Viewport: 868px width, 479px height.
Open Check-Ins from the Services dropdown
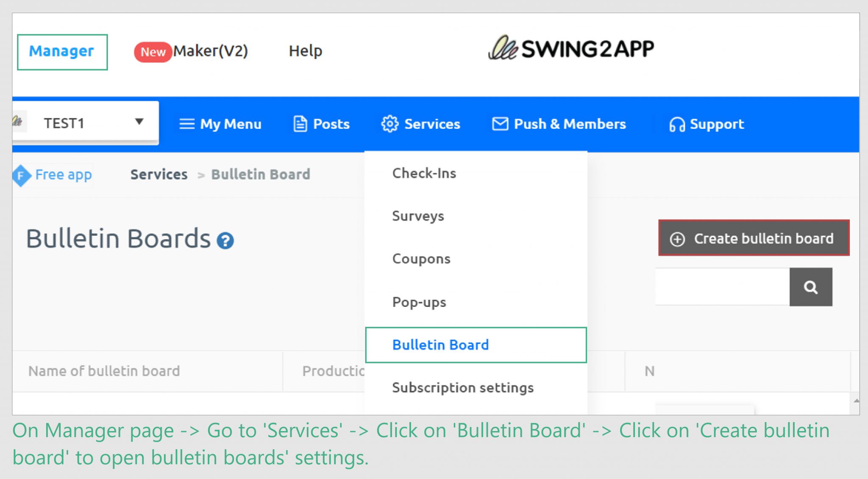[424, 173]
